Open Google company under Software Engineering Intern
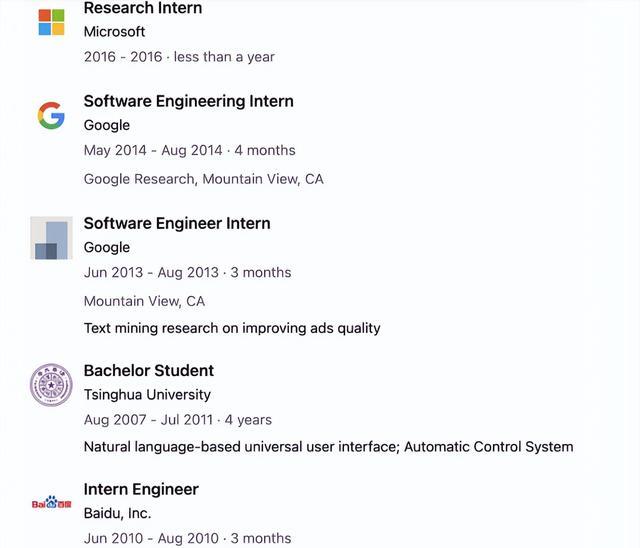Viewport: 640px width, 548px height. 107,125
